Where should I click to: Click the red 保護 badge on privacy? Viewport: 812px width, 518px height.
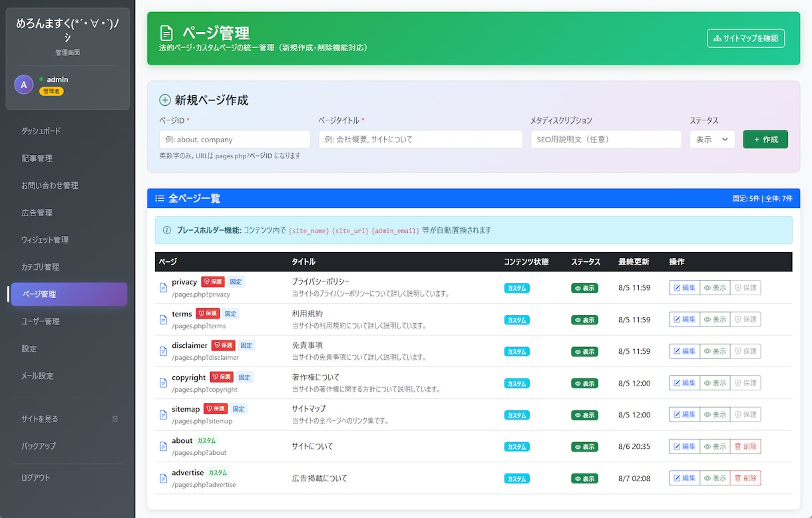point(213,282)
